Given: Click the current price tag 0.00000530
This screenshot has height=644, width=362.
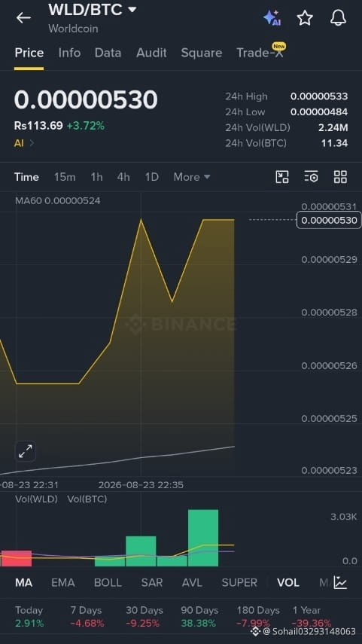Looking at the screenshot, I should [x=329, y=221].
